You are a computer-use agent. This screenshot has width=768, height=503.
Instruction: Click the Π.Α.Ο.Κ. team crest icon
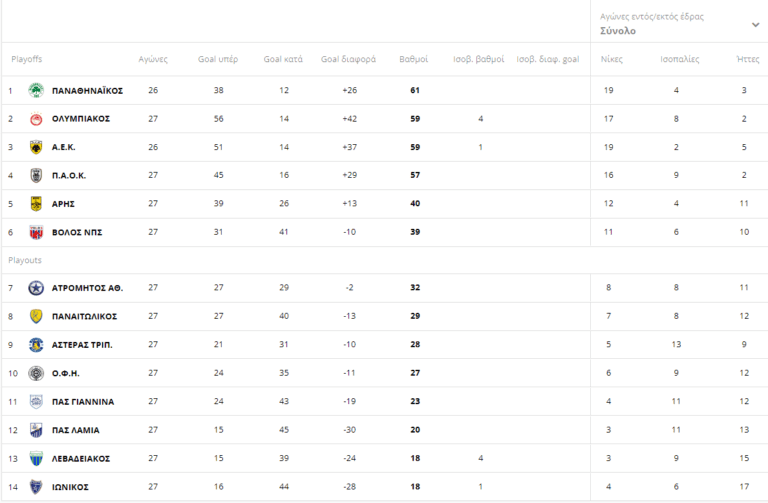pyautogui.click(x=36, y=175)
